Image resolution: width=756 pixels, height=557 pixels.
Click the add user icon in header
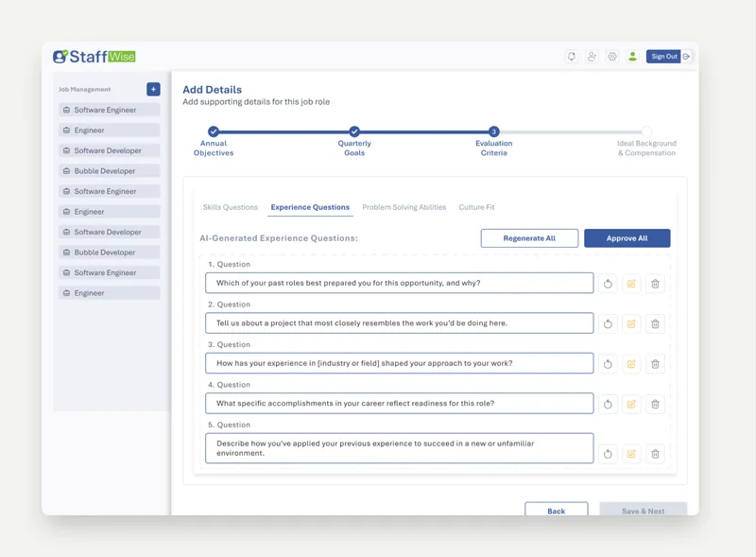(x=592, y=57)
